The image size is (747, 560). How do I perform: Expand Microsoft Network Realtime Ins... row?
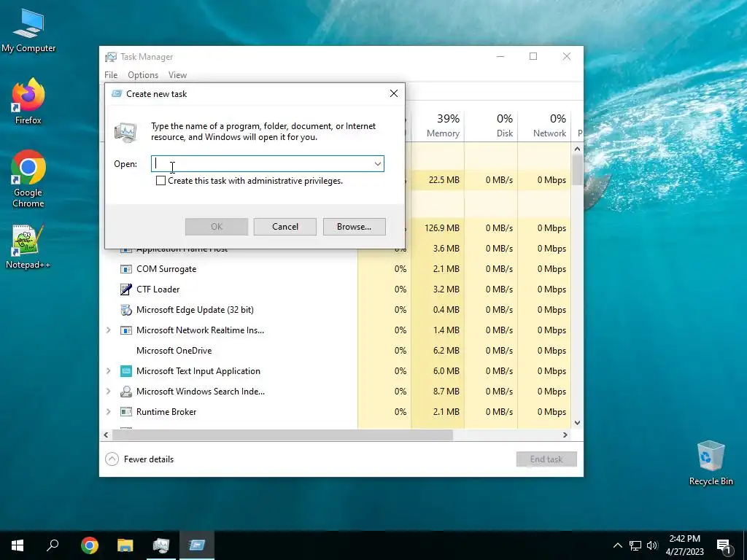[108, 330]
